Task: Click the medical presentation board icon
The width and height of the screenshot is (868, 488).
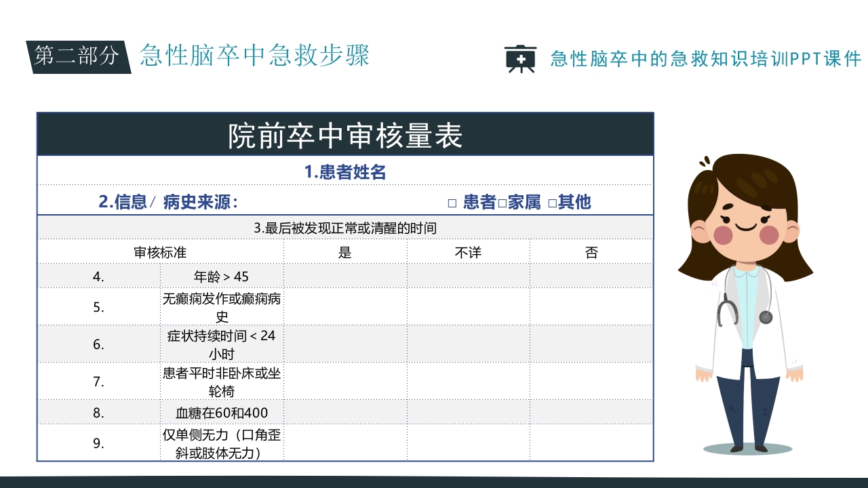Action: coord(519,59)
